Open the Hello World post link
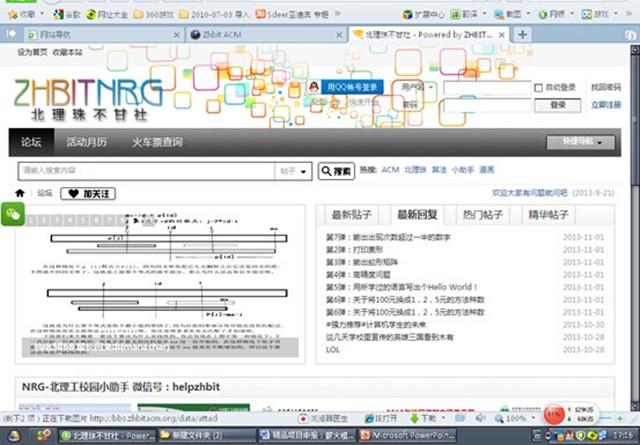 tap(401, 287)
